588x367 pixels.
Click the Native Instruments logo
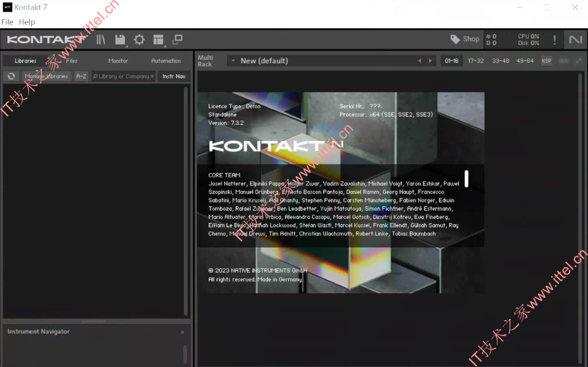click(576, 39)
